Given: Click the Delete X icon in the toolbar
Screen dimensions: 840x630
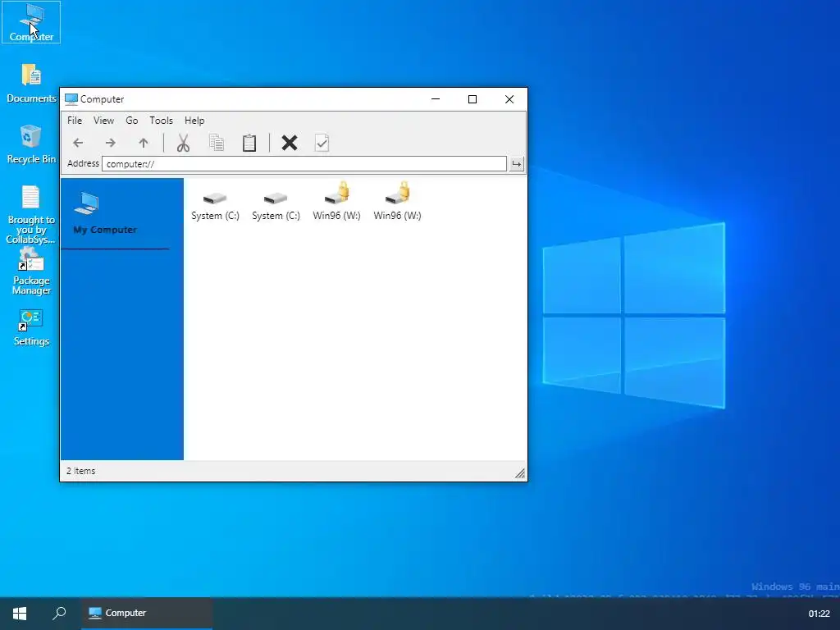Looking at the screenshot, I should click(290, 143).
